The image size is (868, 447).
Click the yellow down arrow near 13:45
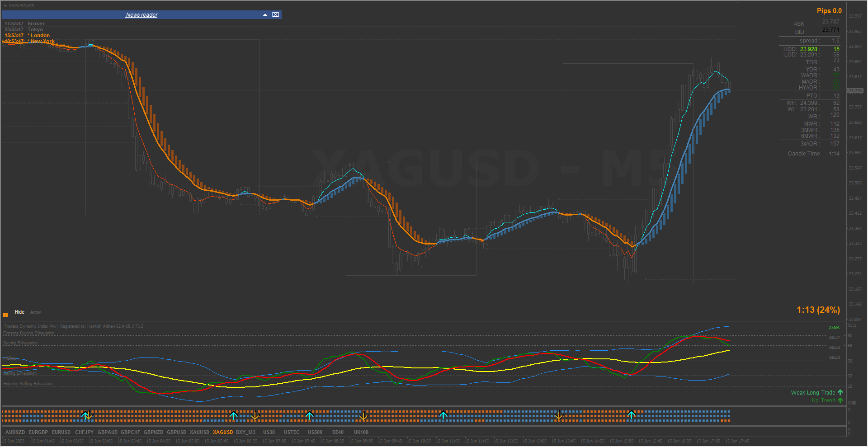click(559, 415)
